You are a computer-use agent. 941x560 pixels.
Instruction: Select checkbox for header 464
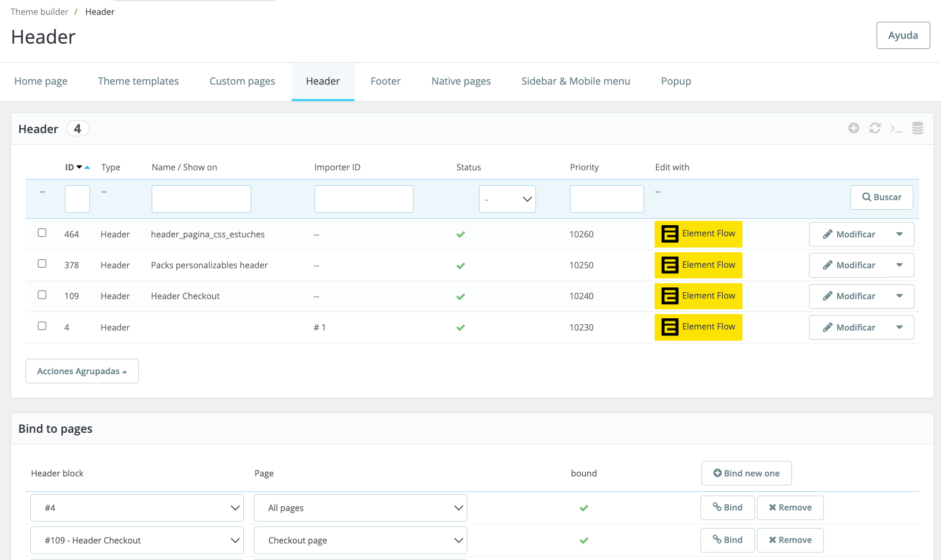(x=42, y=233)
